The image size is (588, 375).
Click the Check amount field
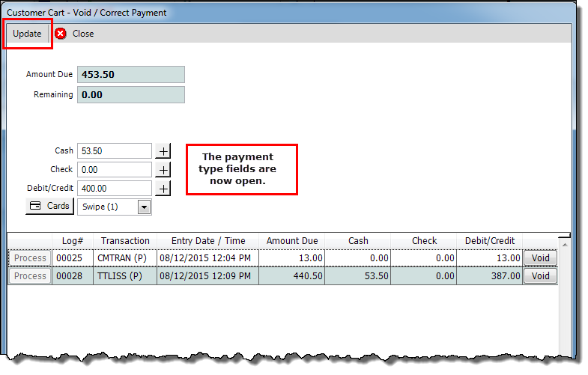pos(115,170)
